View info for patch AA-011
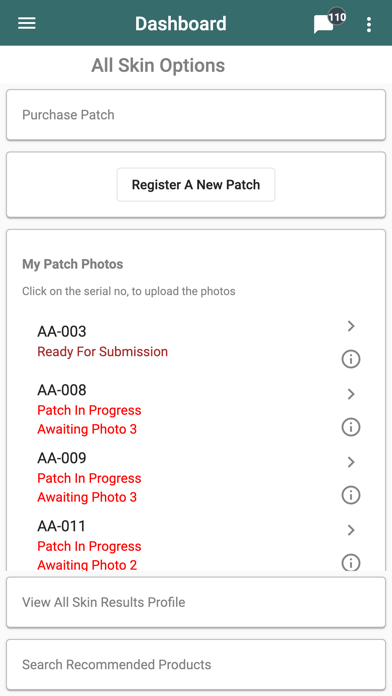This screenshot has width=392, height=696. 351,562
